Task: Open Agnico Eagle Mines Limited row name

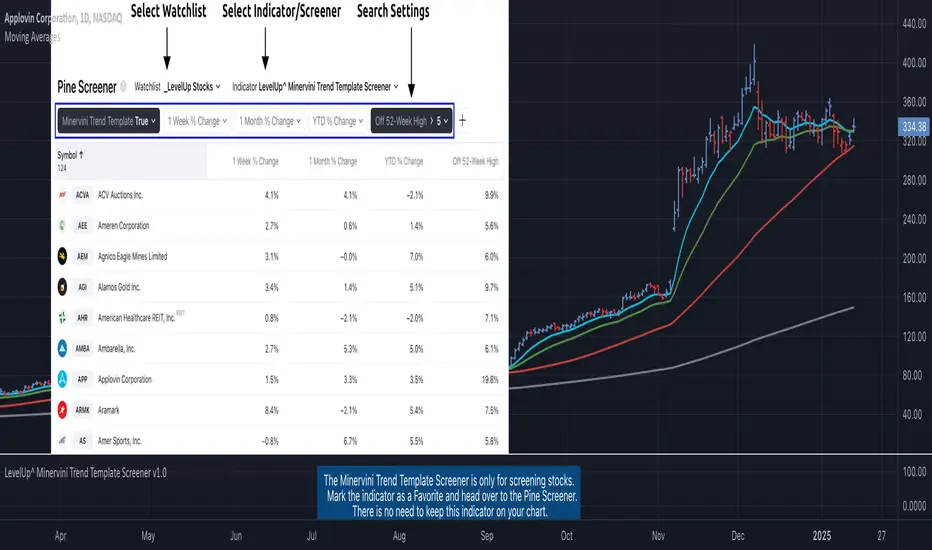Action: (x=133, y=256)
